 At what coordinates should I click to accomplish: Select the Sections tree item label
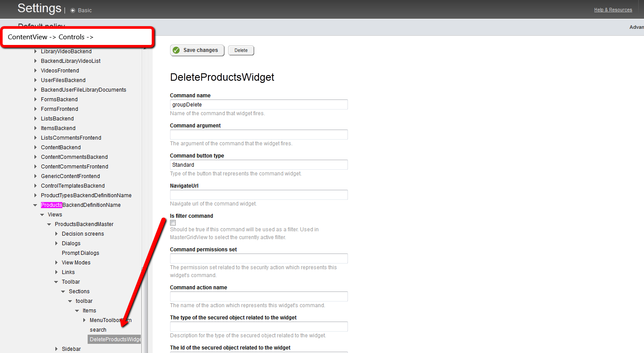pos(79,291)
